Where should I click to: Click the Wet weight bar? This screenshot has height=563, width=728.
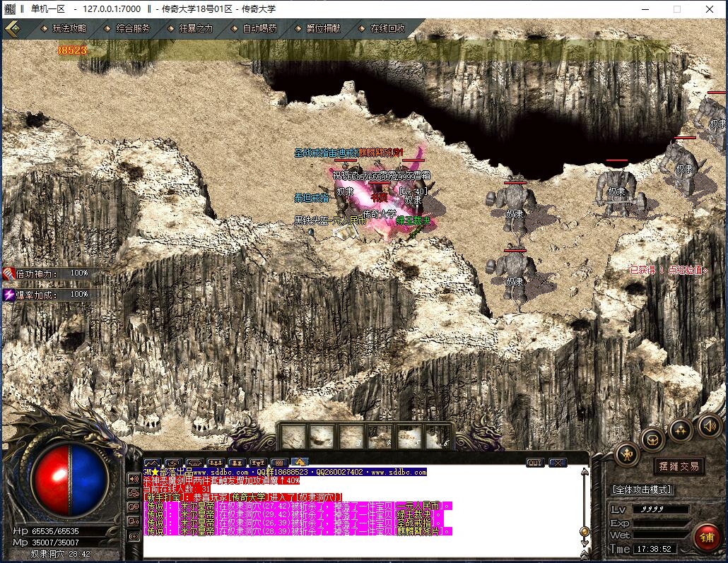660,535
